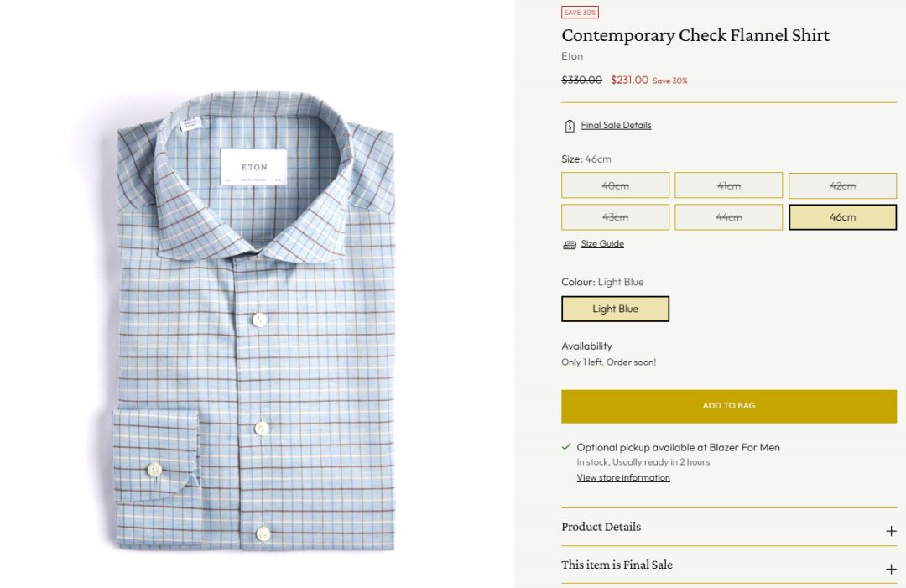Click the Final Sale tag icon
Screen dimensions: 906x588
[570, 126]
